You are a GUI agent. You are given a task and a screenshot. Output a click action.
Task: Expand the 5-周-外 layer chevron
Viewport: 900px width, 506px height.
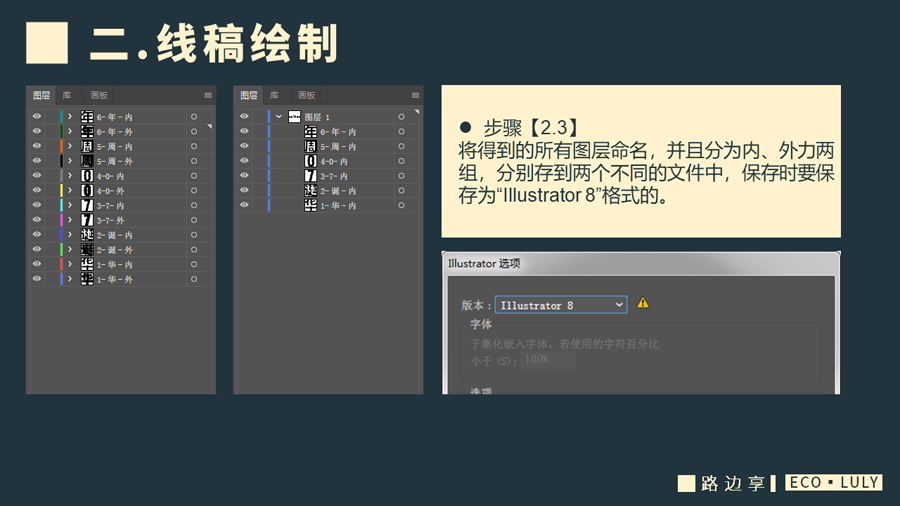click(x=70, y=161)
